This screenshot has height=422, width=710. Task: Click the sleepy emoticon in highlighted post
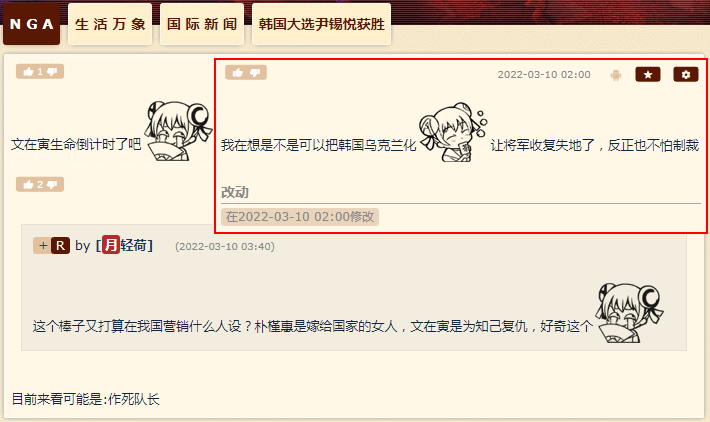pos(453,132)
